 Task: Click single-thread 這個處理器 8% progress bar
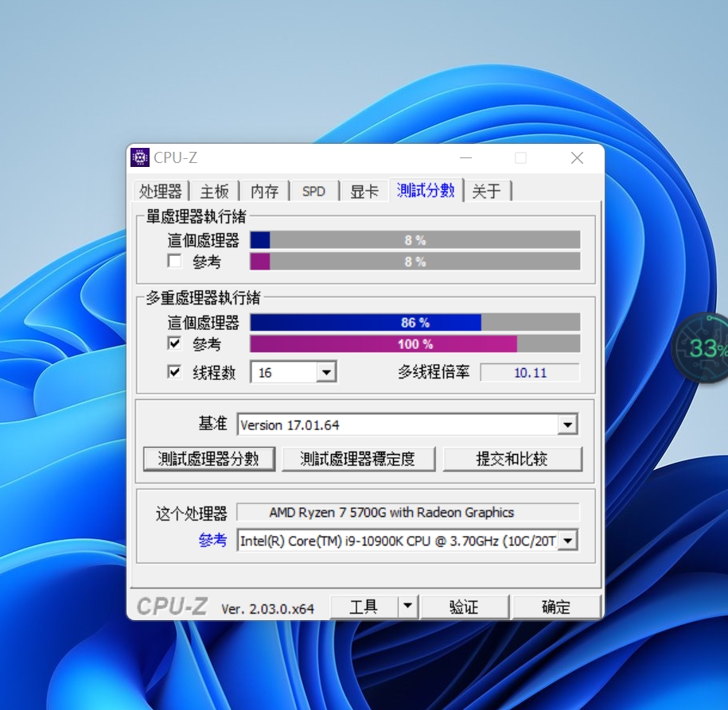coord(415,240)
